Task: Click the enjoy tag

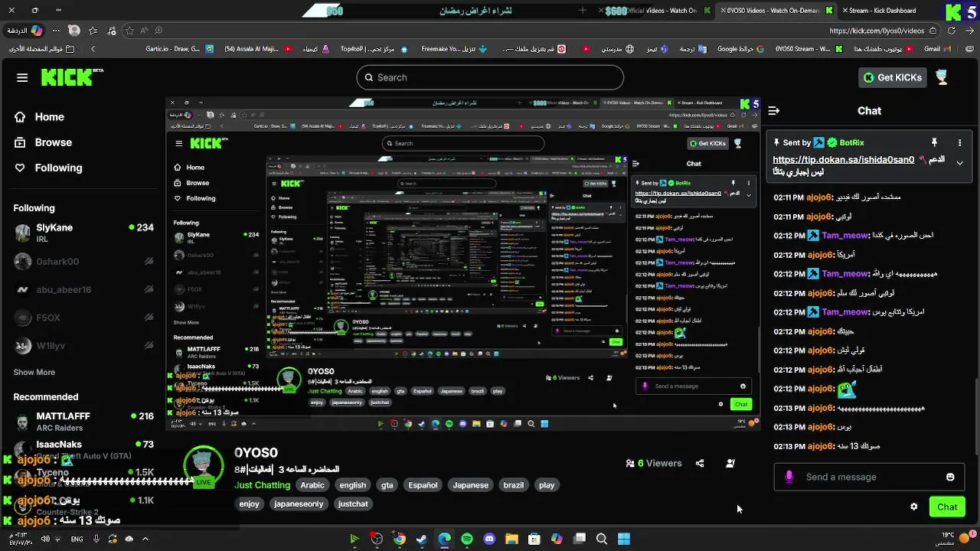Action: click(x=250, y=504)
